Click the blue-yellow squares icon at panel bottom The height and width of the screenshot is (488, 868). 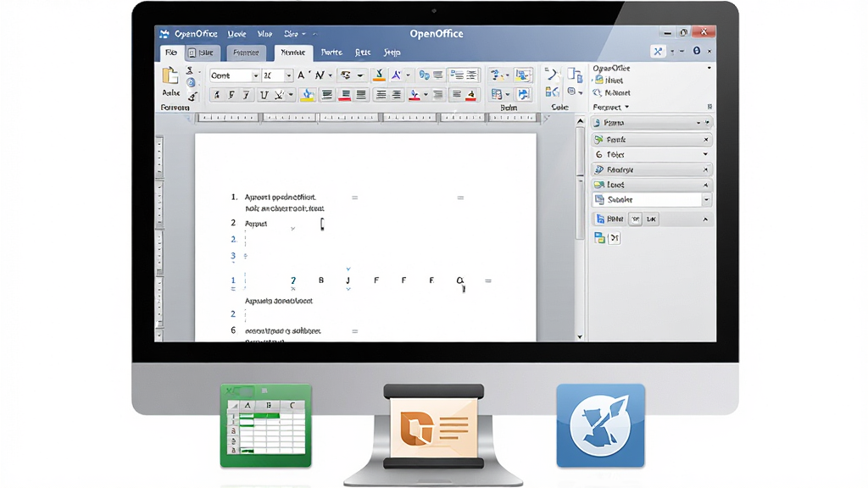pyautogui.click(x=599, y=238)
